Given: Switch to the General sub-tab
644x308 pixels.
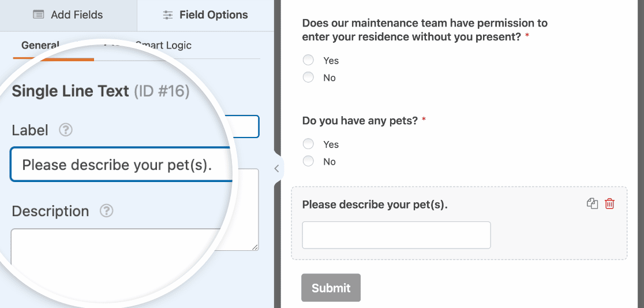Looking at the screenshot, I should [x=40, y=45].
